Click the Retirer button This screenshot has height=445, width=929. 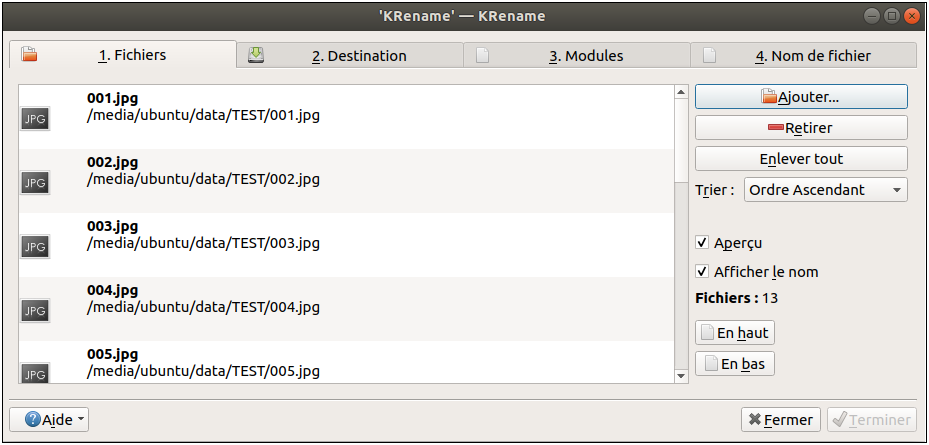click(801, 127)
